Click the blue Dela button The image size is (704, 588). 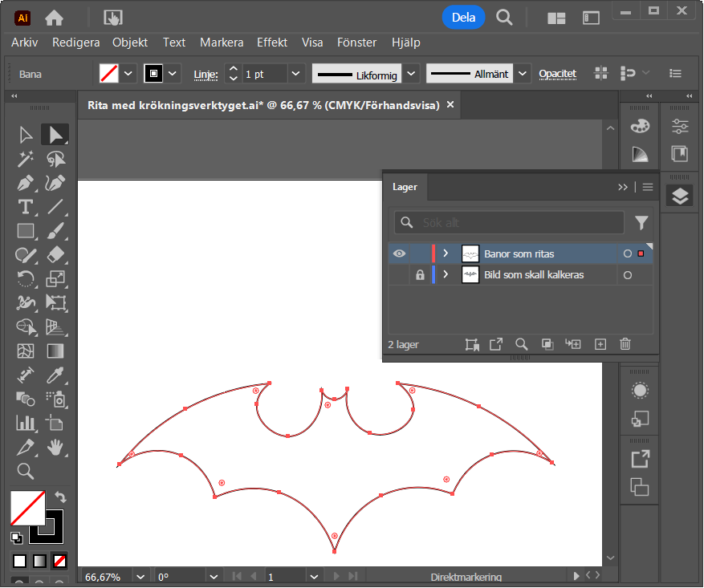pos(463,17)
